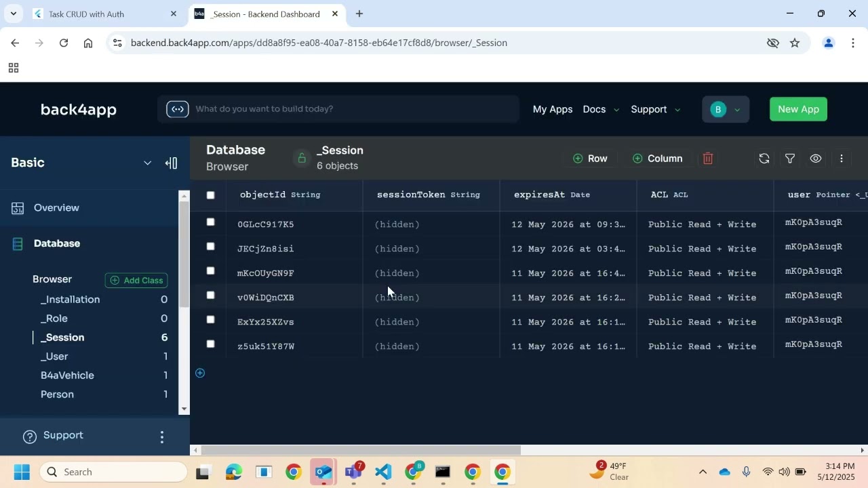This screenshot has height=488, width=868.
Task: Click the horizontal scrollbar of the table
Action: pos(361,451)
